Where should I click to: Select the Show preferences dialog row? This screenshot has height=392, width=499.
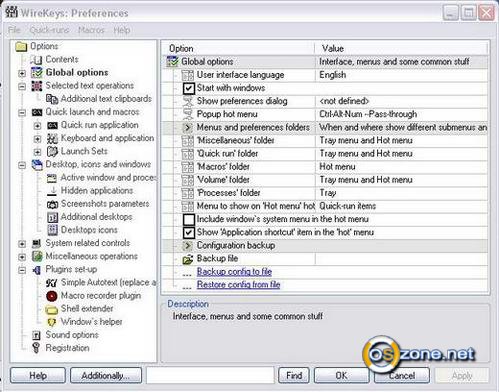[x=325, y=101]
